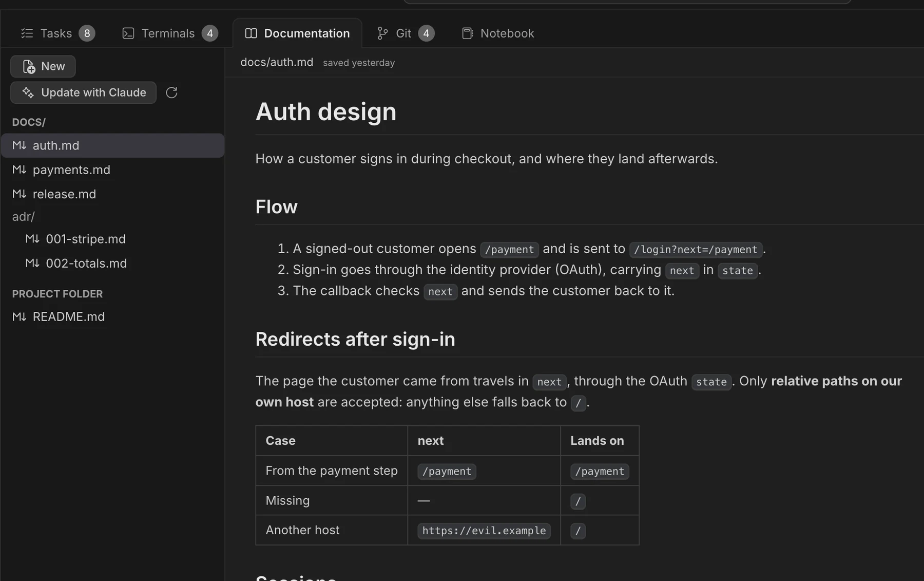The width and height of the screenshot is (924, 581).
Task: Click the Documentation book icon
Action: tap(251, 33)
